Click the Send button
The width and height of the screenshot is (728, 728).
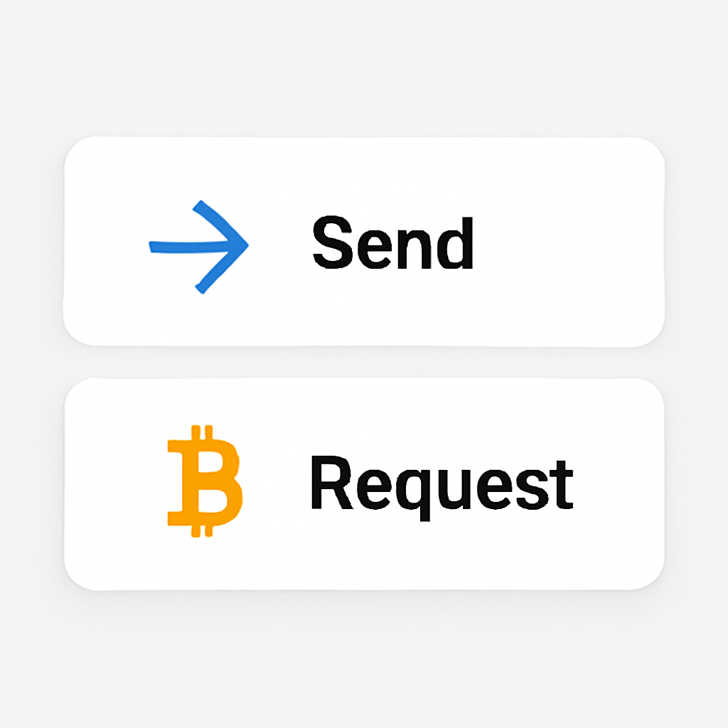click(364, 242)
